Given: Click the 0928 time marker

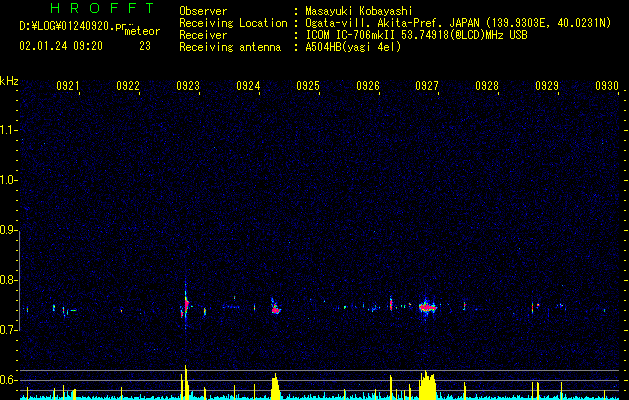Looking at the screenshot, I should (487, 85).
